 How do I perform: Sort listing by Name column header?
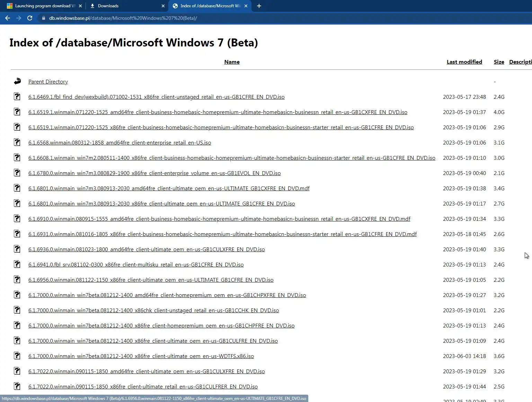point(232,62)
